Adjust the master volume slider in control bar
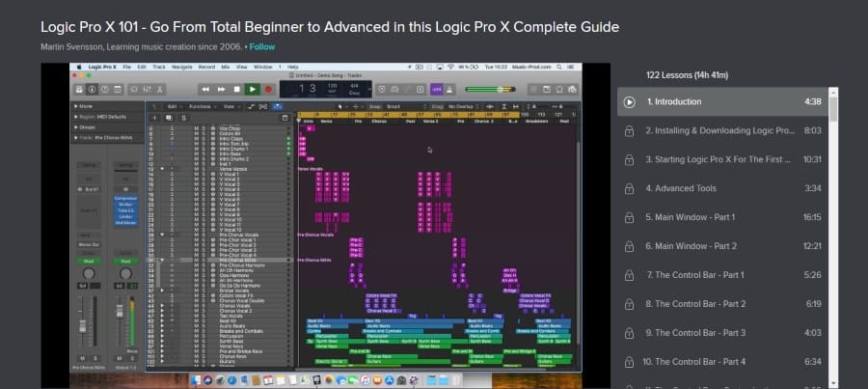The image size is (868, 389). [490, 89]
